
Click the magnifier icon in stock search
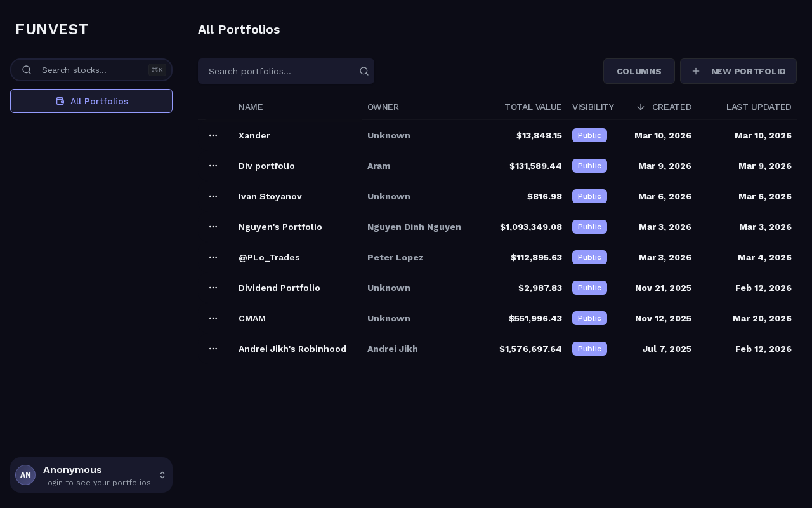27,70
